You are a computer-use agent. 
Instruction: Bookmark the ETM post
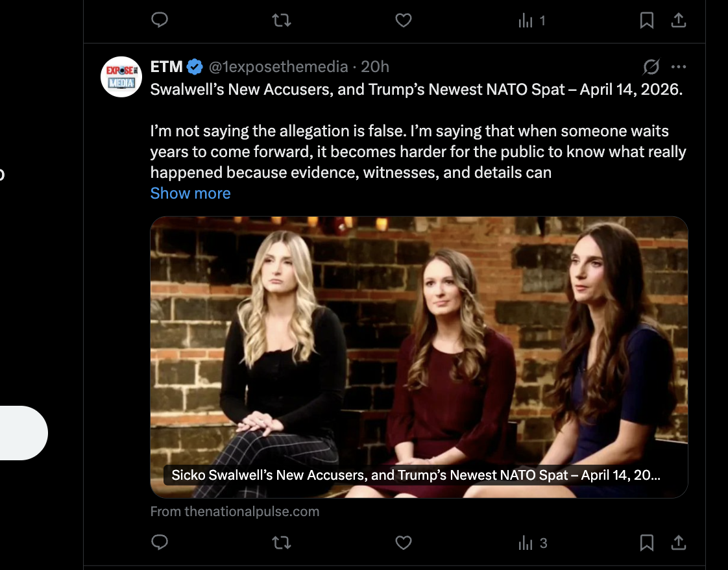click(x=646, y=543)
